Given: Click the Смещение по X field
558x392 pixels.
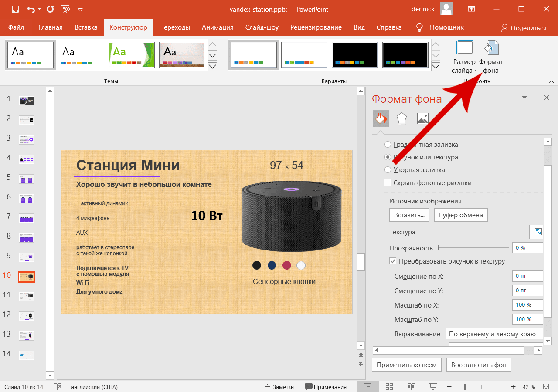Looking at the screenshot, I should click(528, 276).
